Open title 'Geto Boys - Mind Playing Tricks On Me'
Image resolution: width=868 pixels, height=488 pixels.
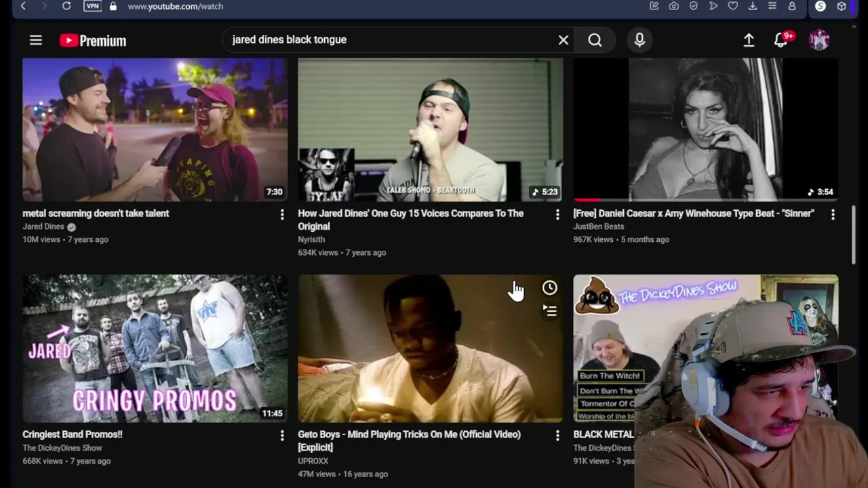point(410,441)
